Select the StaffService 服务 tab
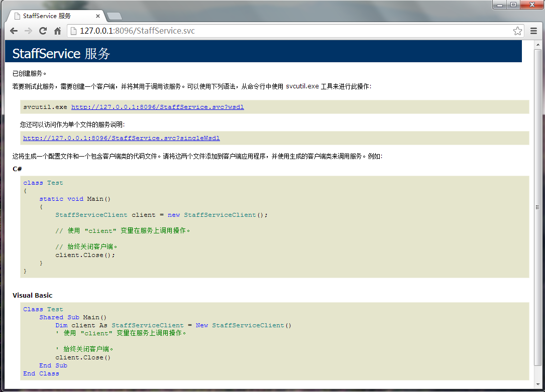Screen dimensions: 545x392 (50, 16)
